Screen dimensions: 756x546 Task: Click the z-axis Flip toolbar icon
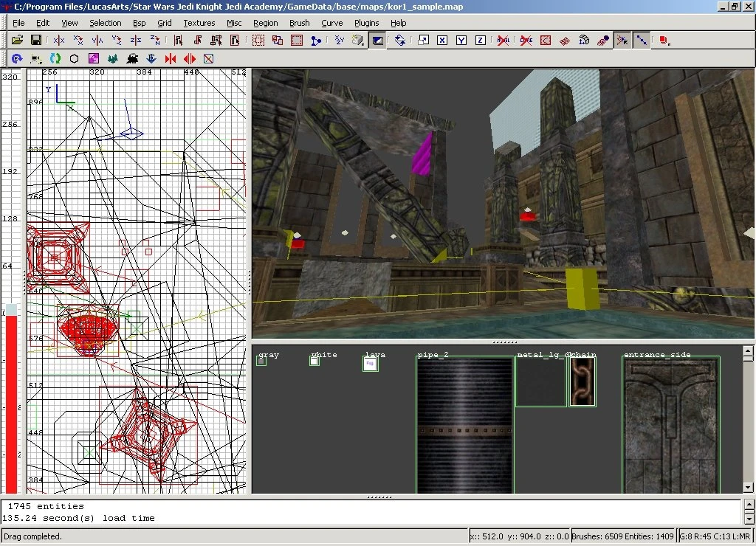point(136,40)
